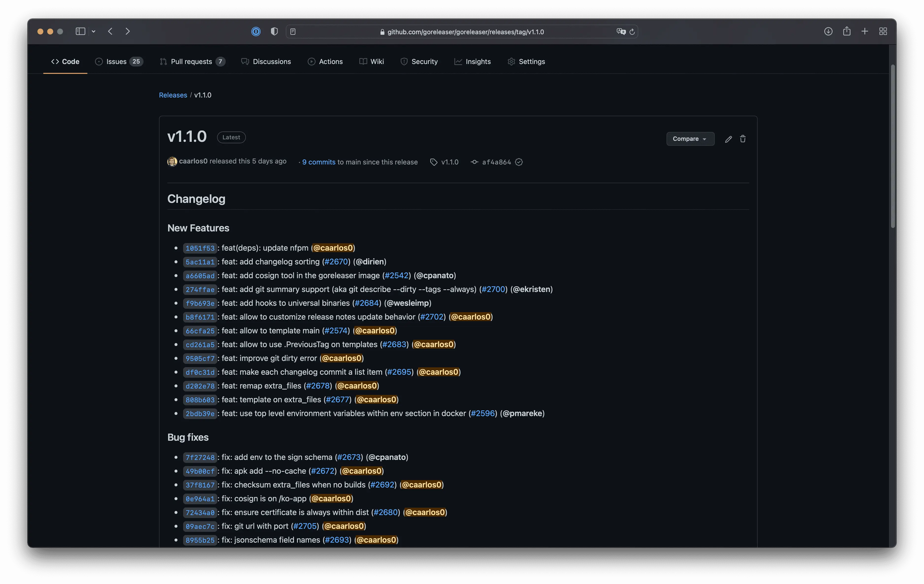Screen dimensions: 924x584
Task: Open the sidebar options chevron
Action: (x=94, y=32)
